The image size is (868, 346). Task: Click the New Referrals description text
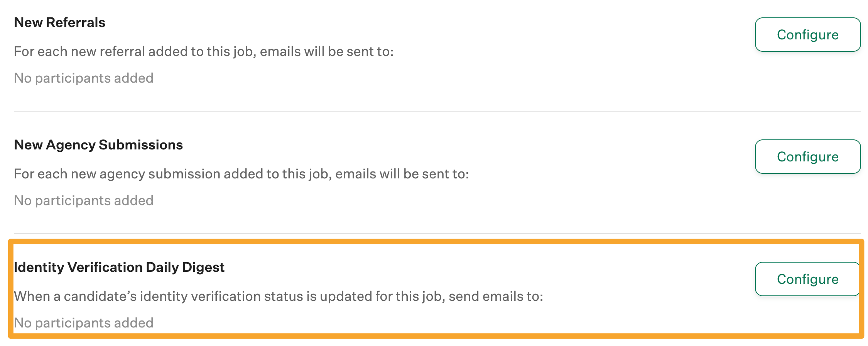pos(204,51)
